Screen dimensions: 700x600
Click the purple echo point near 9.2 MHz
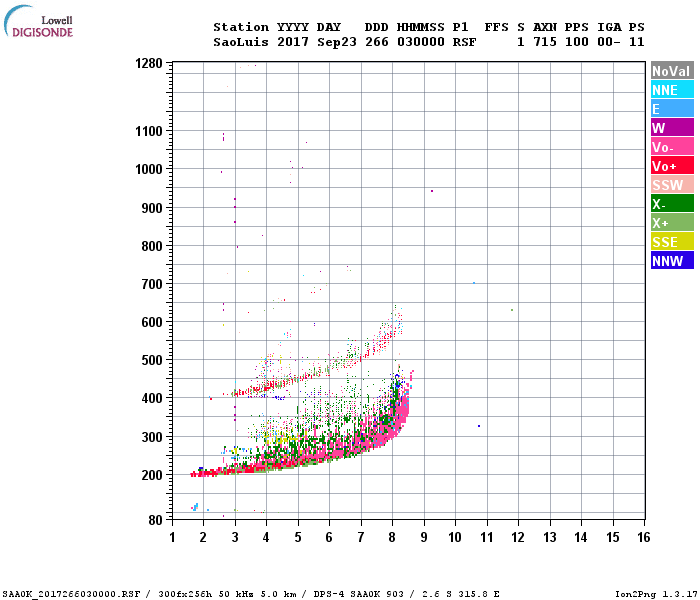pyautogui.click(x=432, y=191)
